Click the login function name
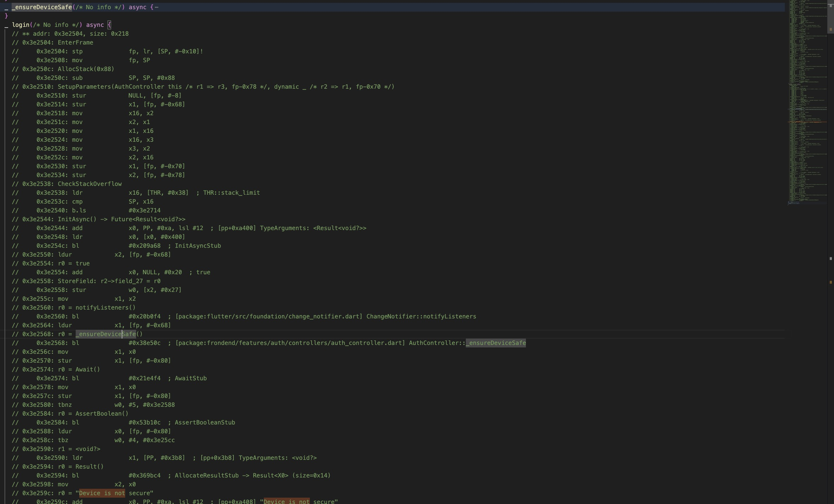This screenshot has height=504, width=834. (21, 25)
